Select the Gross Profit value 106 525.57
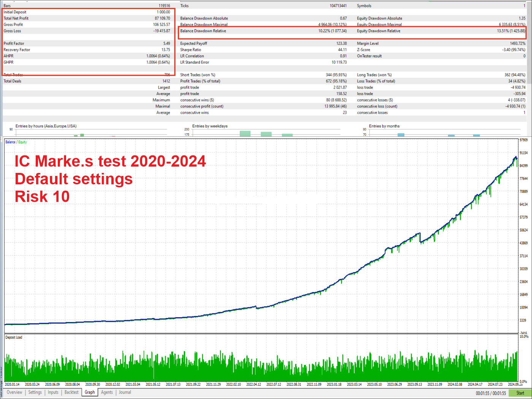Image resolution: width=532 pixels, height=399 pixels. (x=161, y=25)
